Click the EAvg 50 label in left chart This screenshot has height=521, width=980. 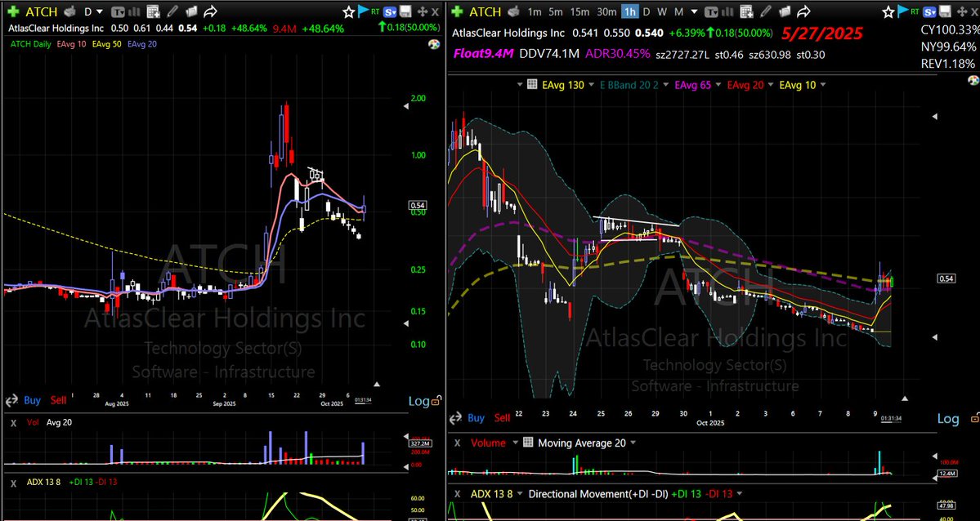click(107, 43)
